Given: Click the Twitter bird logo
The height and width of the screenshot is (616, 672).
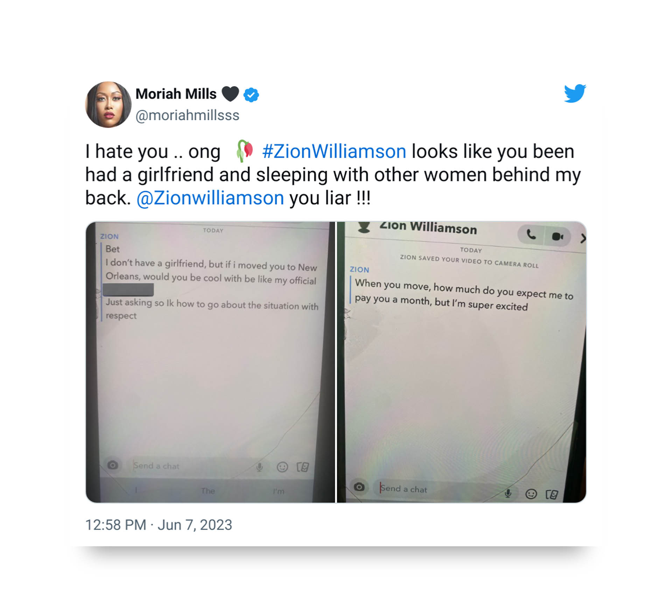Looking at the screenshot, I should (x=575, y=93).
